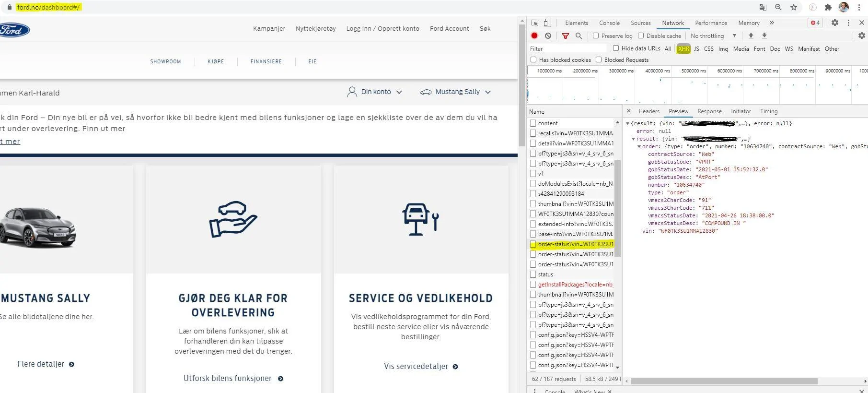Screen dimensions: 868x393
Task: Toggle the network filter funnel
Action: tap(566, 36)
